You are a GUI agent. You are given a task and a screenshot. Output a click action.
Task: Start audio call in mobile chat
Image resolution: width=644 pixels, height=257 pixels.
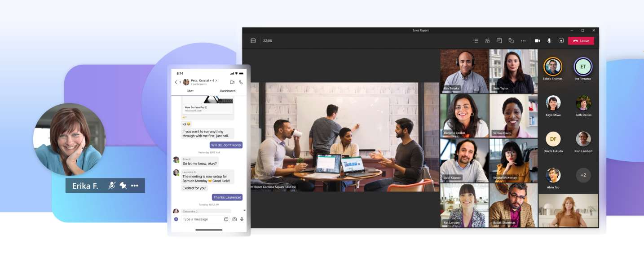click(x=241, y=82)
